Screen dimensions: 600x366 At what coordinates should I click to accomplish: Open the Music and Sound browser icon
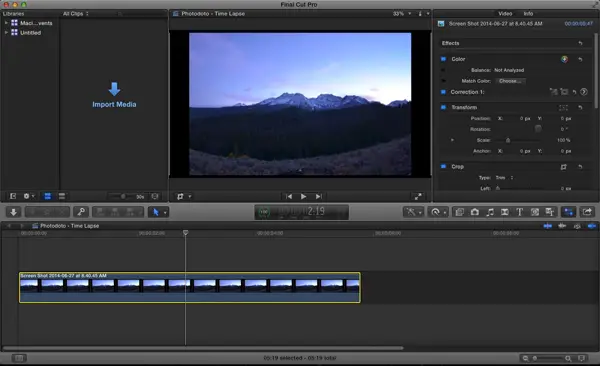point(490,212)
